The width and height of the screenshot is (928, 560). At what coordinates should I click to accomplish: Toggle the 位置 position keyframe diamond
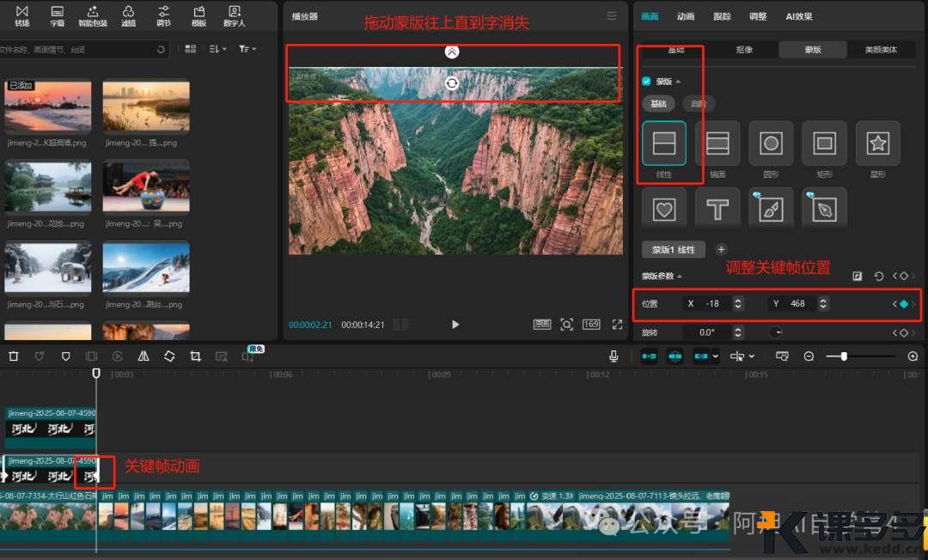[x=904, y=304]
